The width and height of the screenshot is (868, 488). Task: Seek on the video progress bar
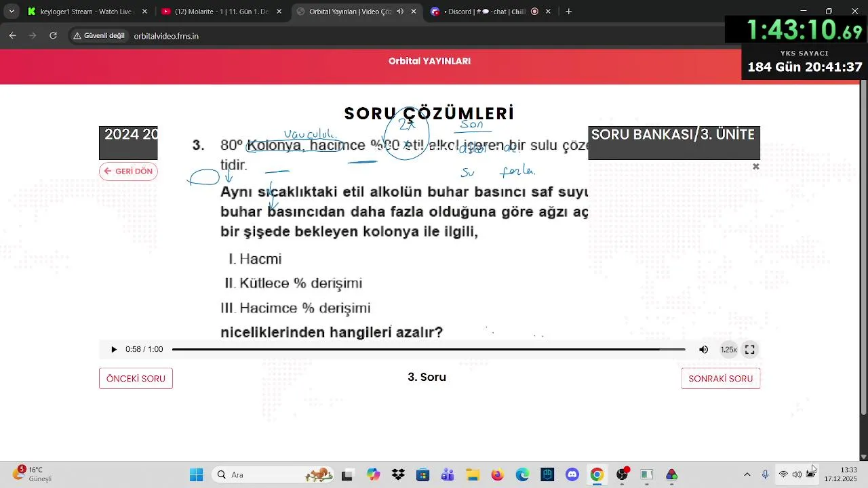(x=429, y=350)
